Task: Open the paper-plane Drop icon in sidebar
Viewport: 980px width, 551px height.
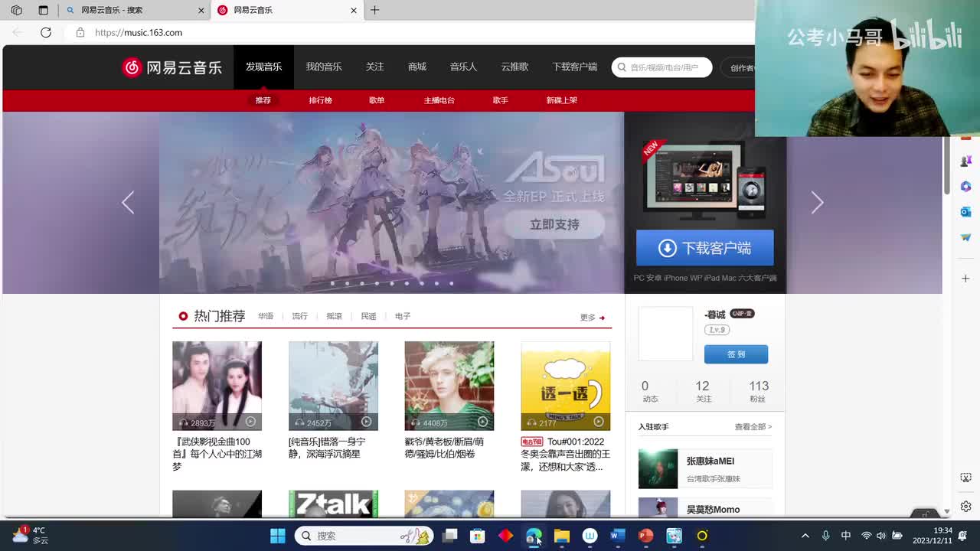Action: (965, 237)
